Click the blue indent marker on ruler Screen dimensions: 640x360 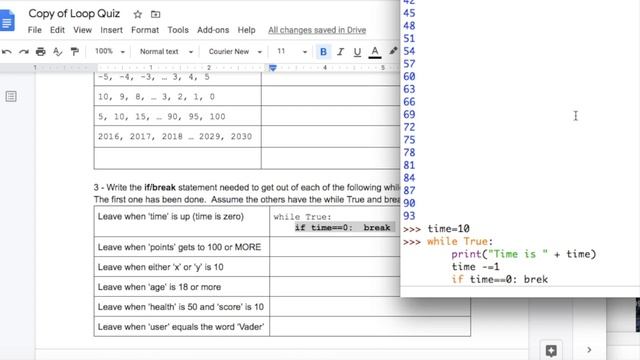[x=273, y=68]
